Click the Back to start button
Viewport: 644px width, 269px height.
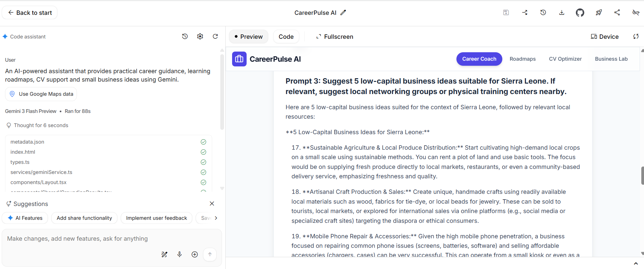30,13
